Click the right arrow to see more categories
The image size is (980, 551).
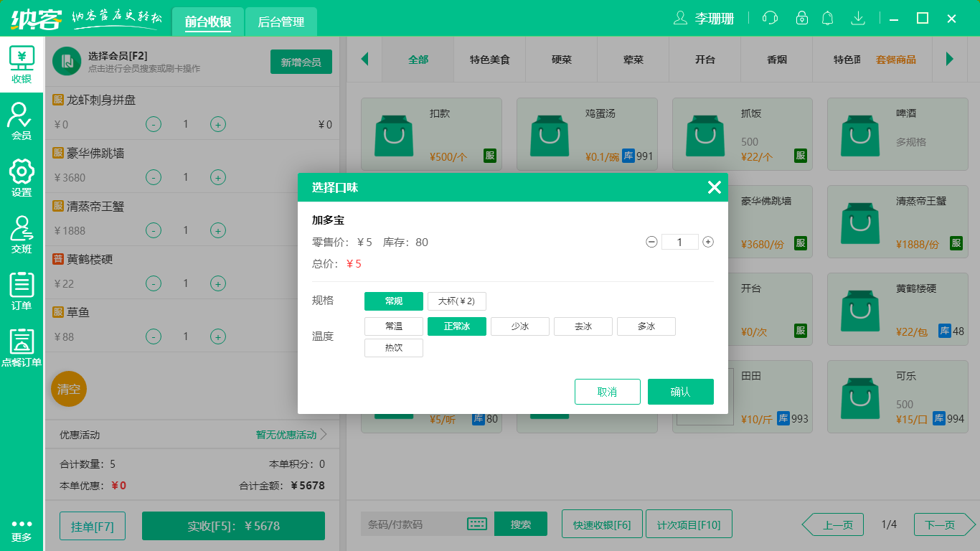pos(952,60)
